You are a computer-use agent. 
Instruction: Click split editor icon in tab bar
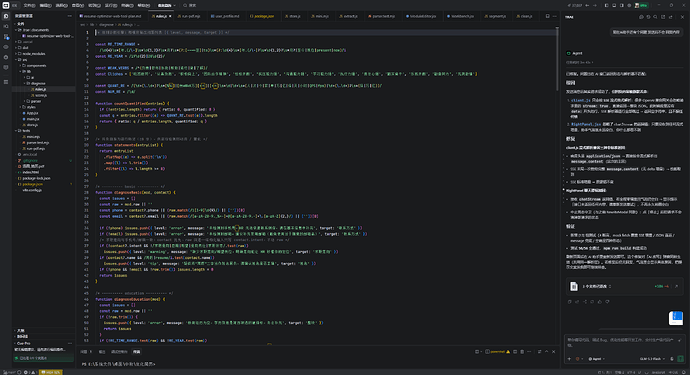547,16
